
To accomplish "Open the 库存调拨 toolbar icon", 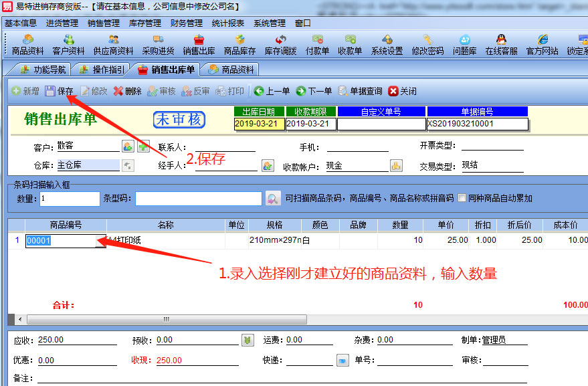I will [281, 45].
